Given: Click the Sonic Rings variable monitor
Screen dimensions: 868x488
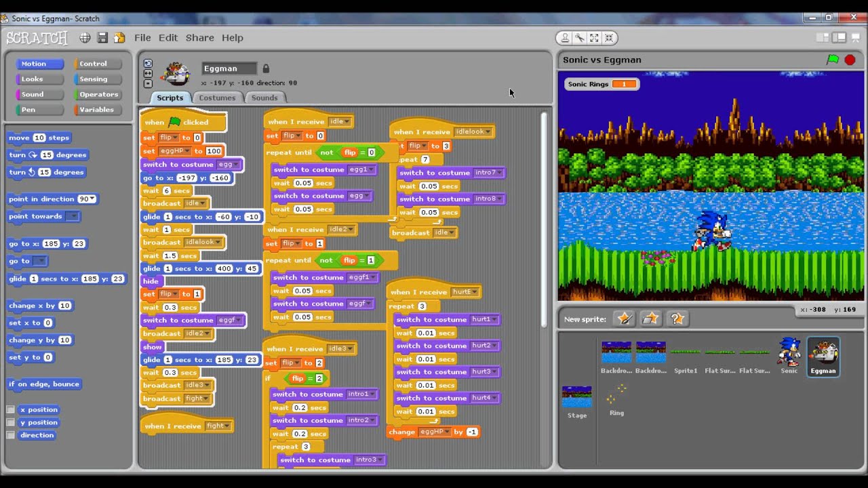Looking at the screenshot, I should 601,84.
